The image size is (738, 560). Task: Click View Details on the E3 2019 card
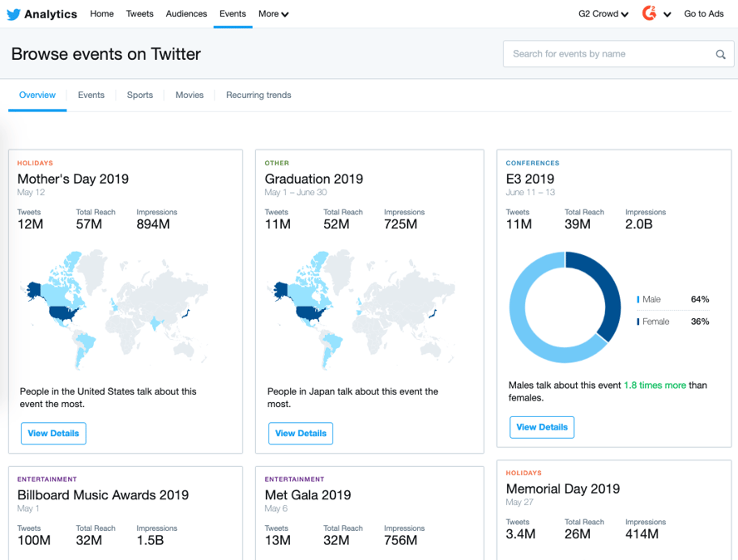click(542, 427)
